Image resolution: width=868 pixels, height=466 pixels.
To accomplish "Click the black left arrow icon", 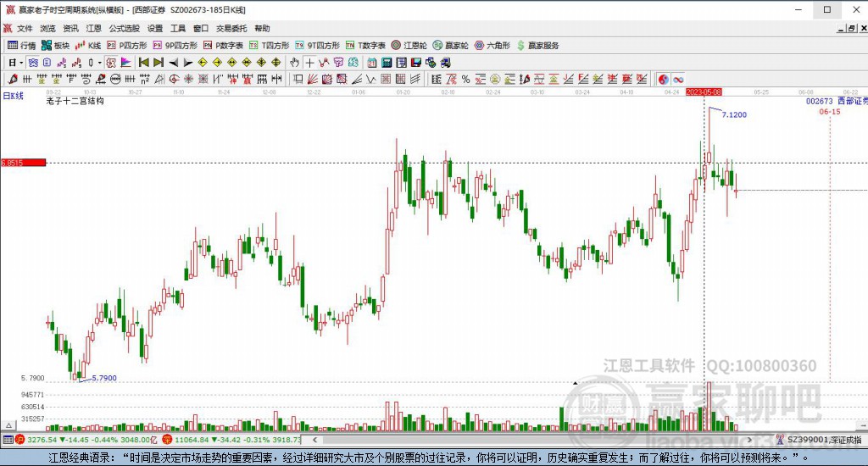I will coord(173,63).
